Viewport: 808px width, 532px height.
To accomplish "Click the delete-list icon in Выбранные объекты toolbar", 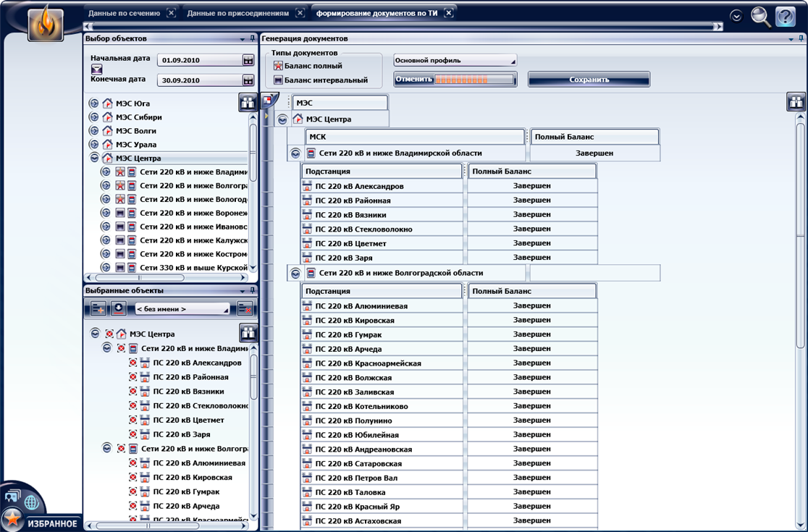I will pos(245,309).
